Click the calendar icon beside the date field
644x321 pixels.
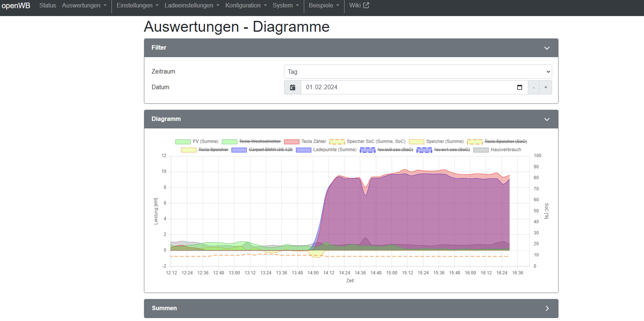[x=292, y=87]
